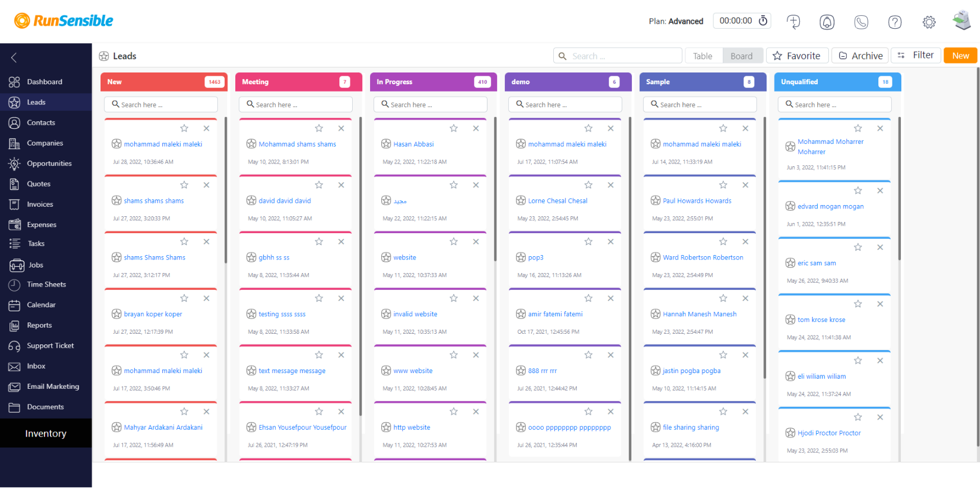This screenshot has width=980, height=495.
Task: Star the edvard mogan mogan card
Action: point(858,190)
